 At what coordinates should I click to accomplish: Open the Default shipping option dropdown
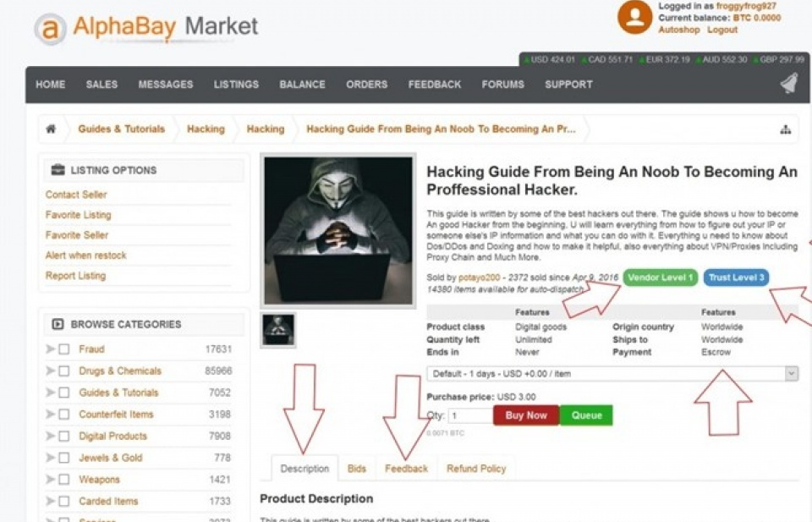coord(612,373)
